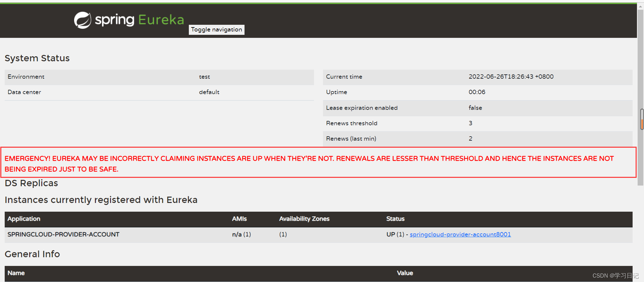The image size is (644, 282).
Task: Select the DS Replicas heading
Action: click(31, 183)
